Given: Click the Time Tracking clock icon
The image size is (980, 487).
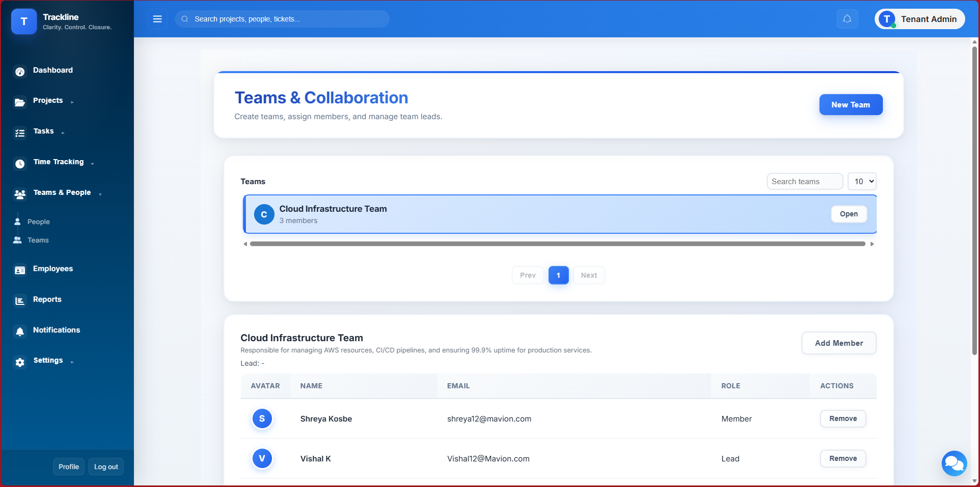Looking at the screenshot, I should pos(20,164).
